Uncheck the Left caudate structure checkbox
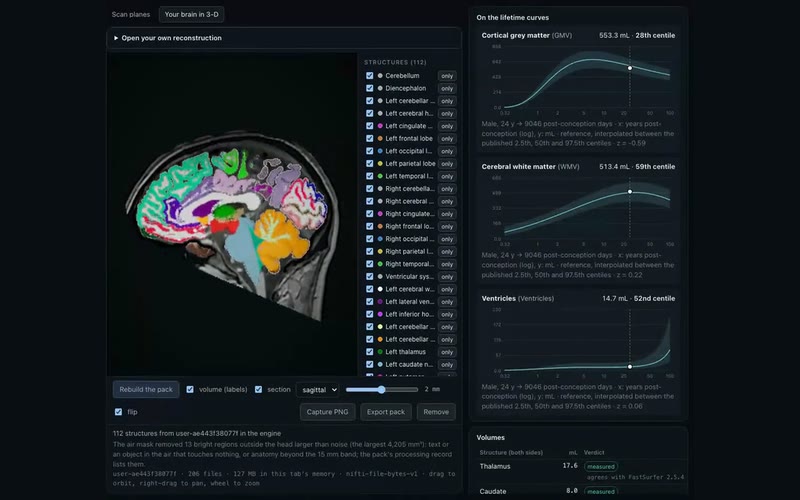This screenshot has width=800, height=500. (x=369, y=364)
